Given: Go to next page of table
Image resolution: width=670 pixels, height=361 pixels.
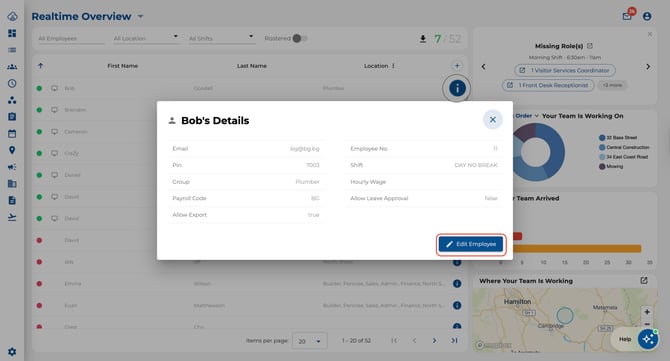Looking at the screenshot, I should point(434,340).
